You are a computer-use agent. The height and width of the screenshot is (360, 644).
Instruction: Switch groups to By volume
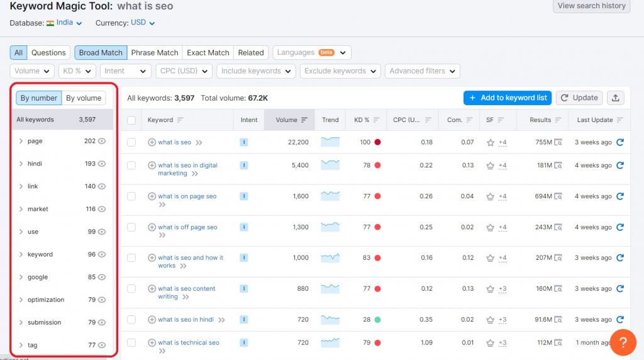84,98
